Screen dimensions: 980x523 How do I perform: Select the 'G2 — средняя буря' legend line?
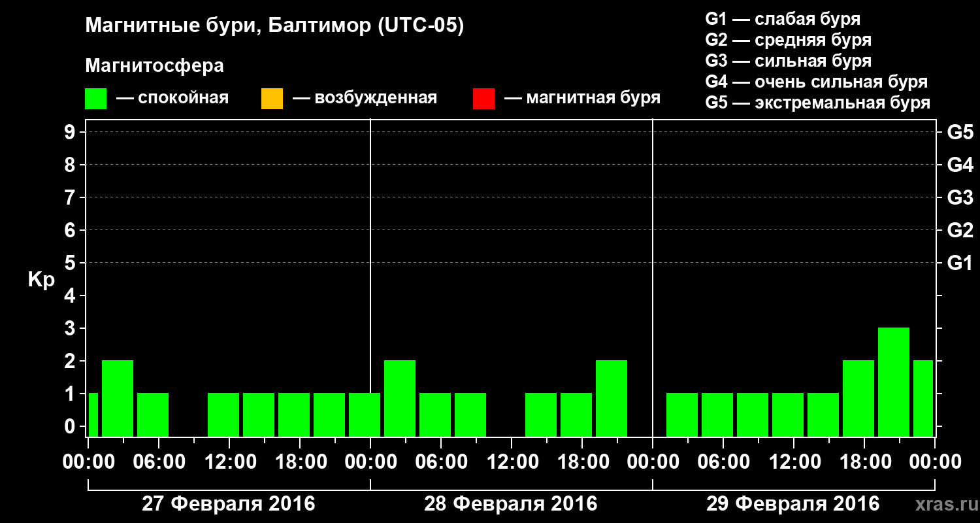(x=789, y=40)
